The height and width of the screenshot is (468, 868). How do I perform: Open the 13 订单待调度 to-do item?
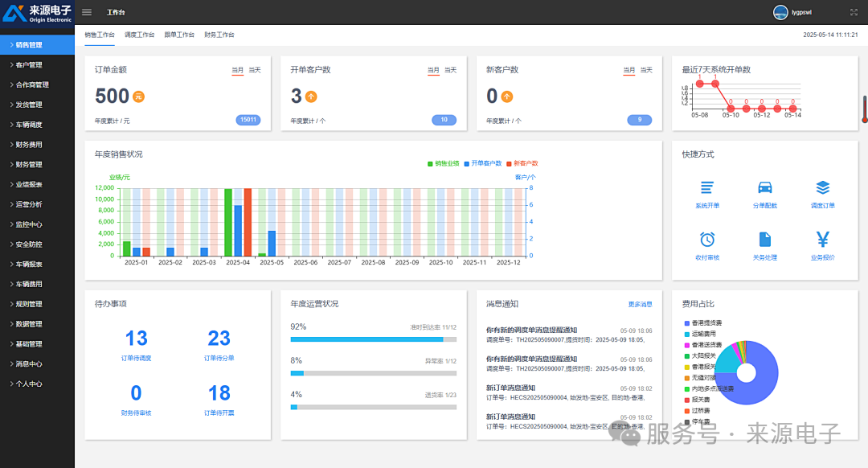(x=136, y=344)
